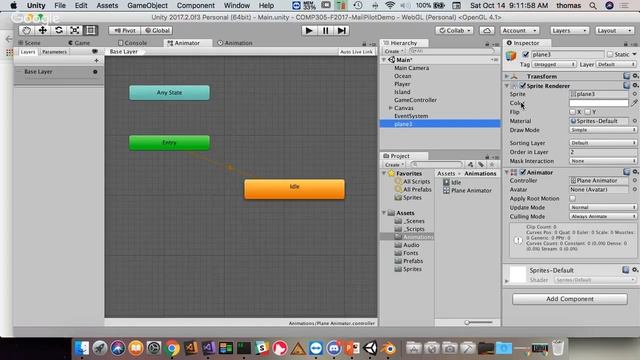Open Google Chrome from the dock
Screen dimensions: 640x360
click(172, 348)
